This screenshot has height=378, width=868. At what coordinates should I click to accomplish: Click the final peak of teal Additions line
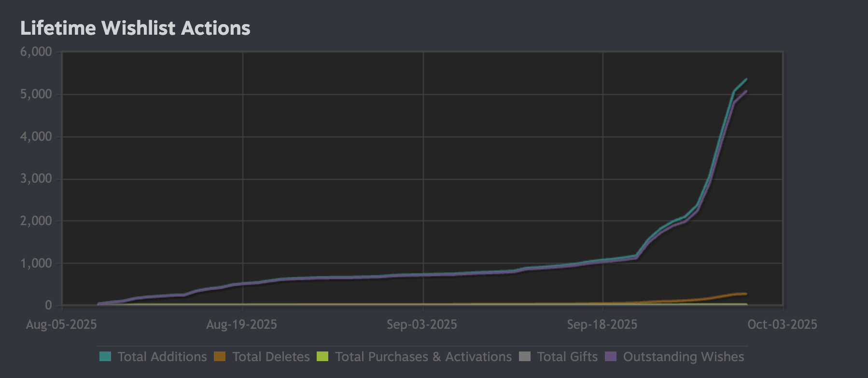(x=746, y=79)
